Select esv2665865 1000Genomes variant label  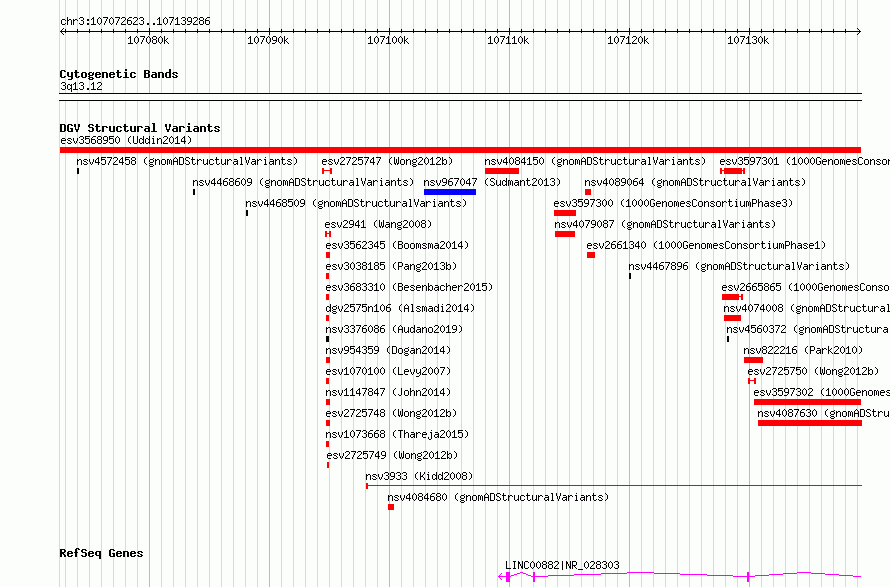[805, 287]
